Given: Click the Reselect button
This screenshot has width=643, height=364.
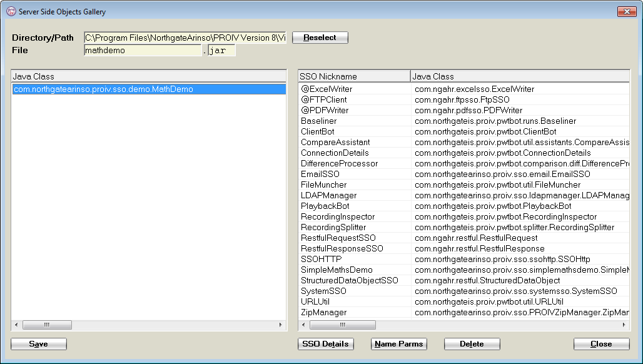Looking at the screenshot, I should [x=320, y=38].
